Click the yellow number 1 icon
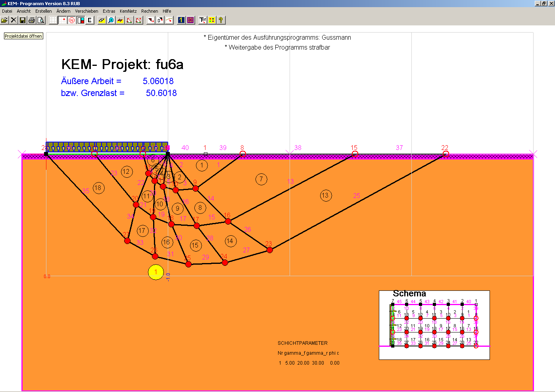This screenshot has width=555, height=392. pyautogui.click(x=181, y=20)
